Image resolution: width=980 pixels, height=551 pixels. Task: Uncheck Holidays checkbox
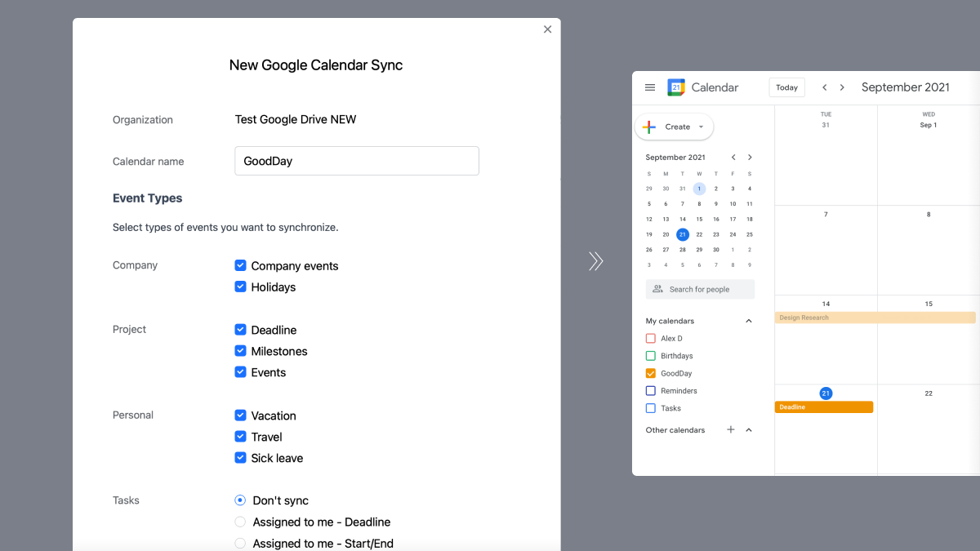[240, 287]
